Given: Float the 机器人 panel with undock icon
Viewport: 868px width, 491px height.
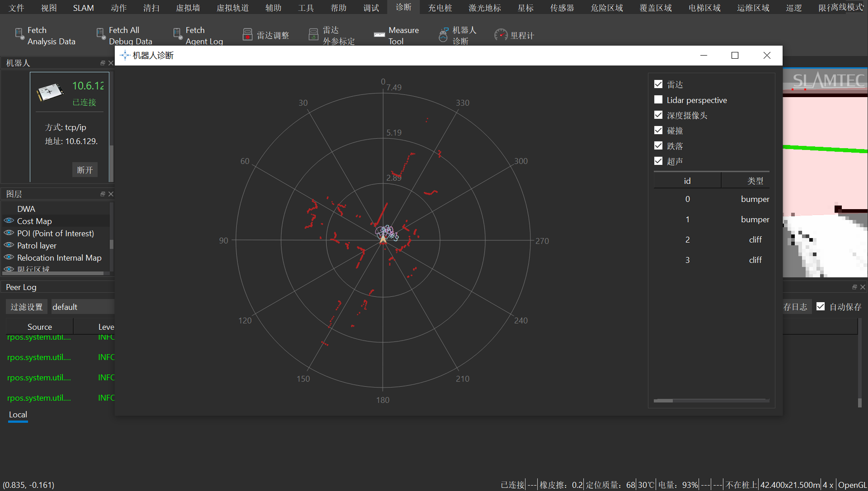Looking at the screenshot, I should [x=102, y=63].
